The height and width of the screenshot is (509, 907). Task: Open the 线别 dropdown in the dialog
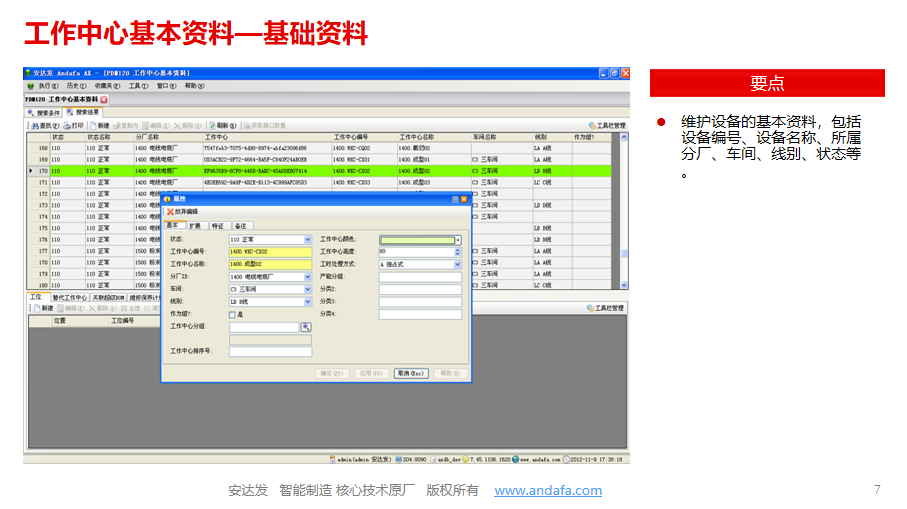[x=307, y=301]
